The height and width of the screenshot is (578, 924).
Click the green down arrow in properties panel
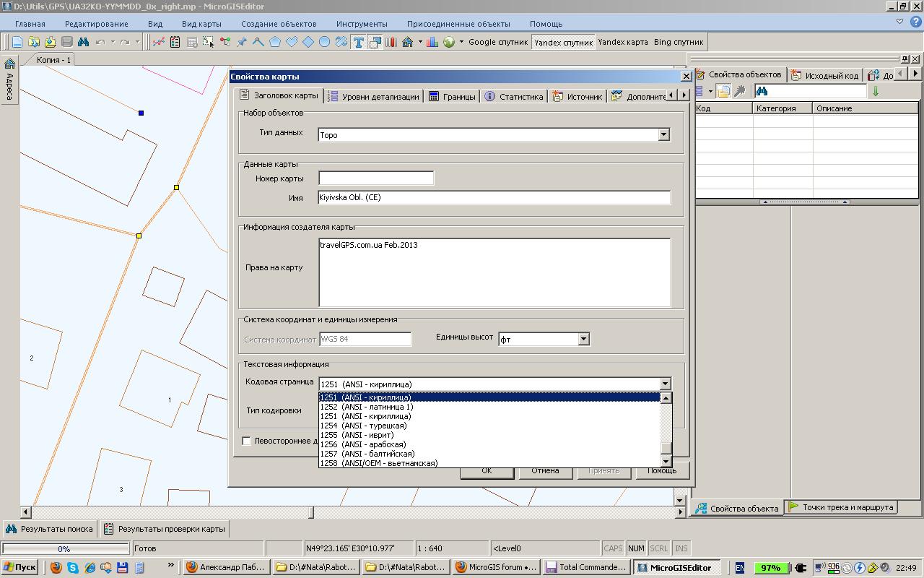(876, 91)
